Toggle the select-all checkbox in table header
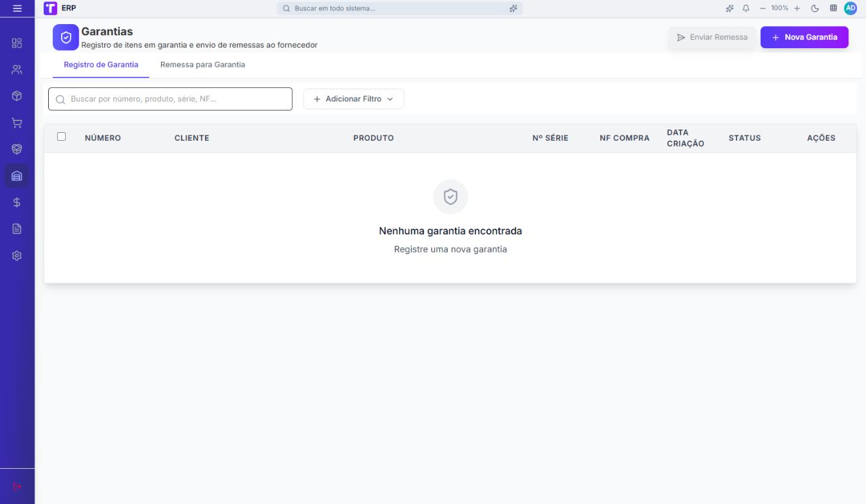The width and height of the screenshot is (866, 504). [61, 137]
